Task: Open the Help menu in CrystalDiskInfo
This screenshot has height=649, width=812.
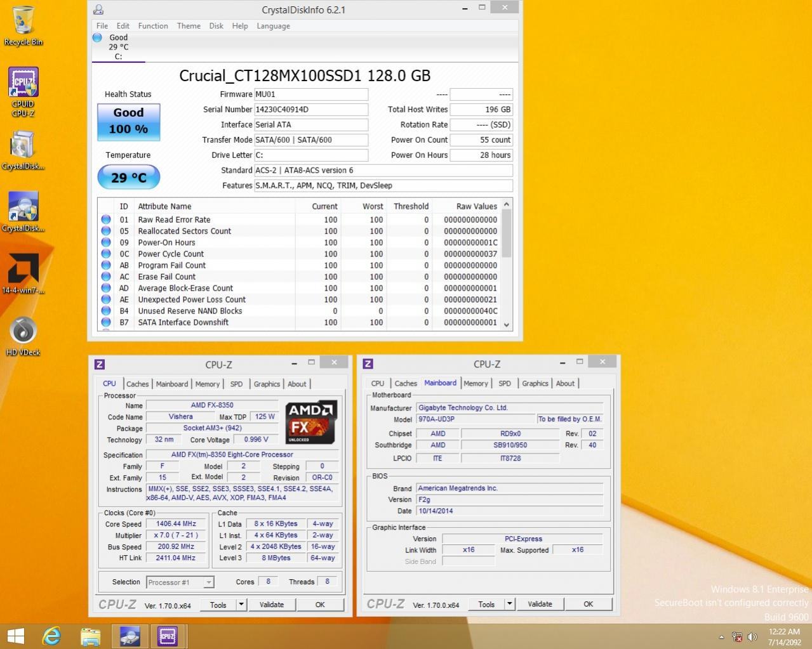Action: pos(240,26)
